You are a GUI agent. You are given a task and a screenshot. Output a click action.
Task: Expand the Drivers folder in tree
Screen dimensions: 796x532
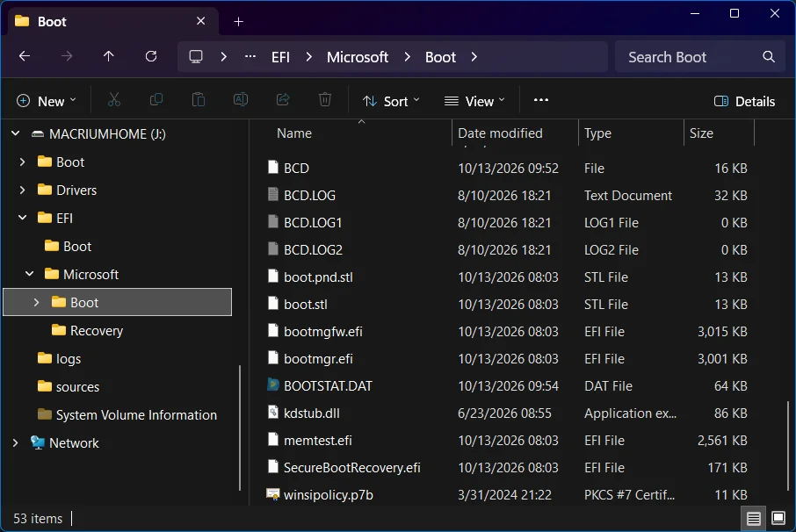(22, 191)
